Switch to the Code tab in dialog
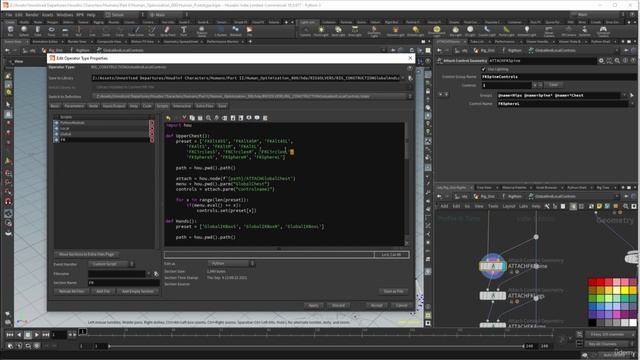This screenshot has height=360, width=640. [147, 106]
